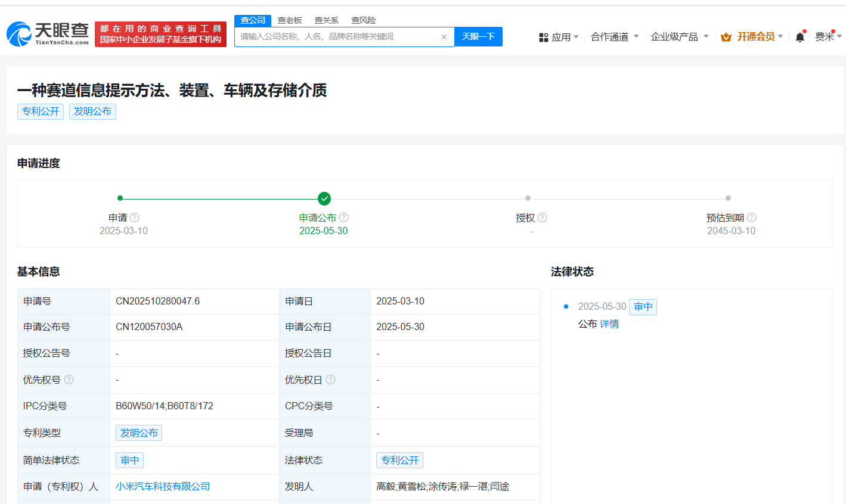Screen dimensions: 846x504
Task: Select 申请日 value 2025-03-10 in table
Action: coord(400,301)
